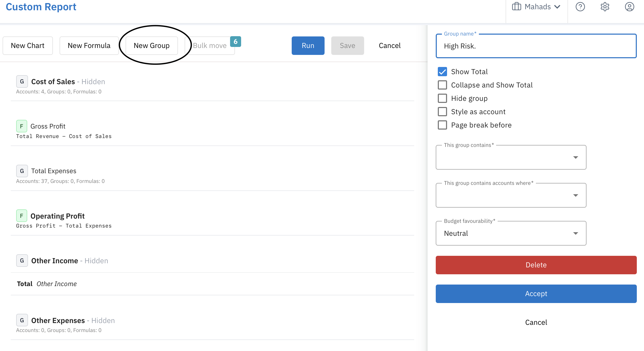Open settings gear icon
Screen dimensions: 644x351
pos(605,7)
